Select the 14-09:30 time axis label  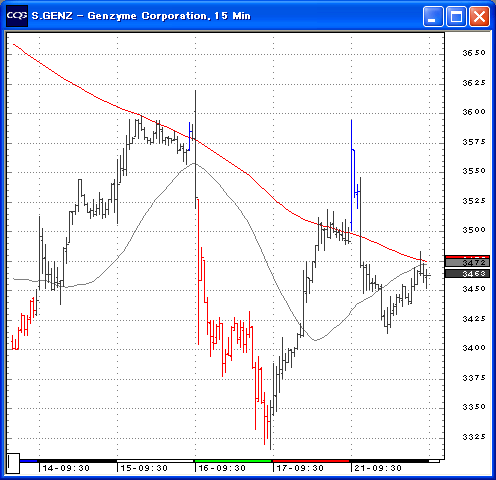[x=66, y=468]
